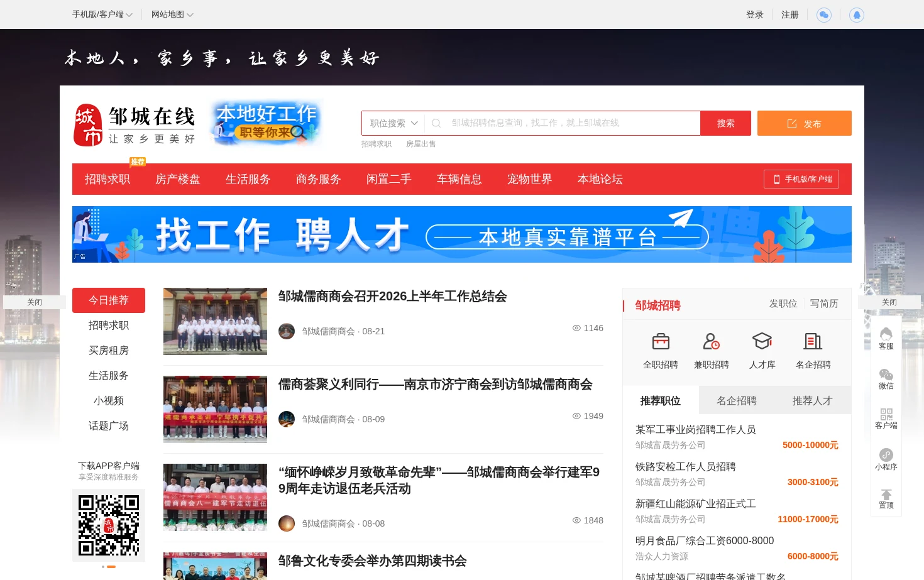This screenshot has width=924, height=580.
Task: Open the 商务服务 navigation menu item
Action: coord(319,179)
